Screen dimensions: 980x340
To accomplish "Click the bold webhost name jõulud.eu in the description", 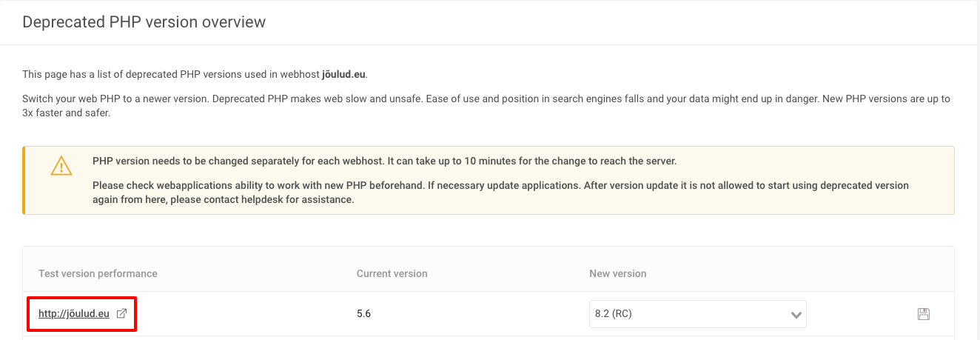I will click(x=343, y=74).
